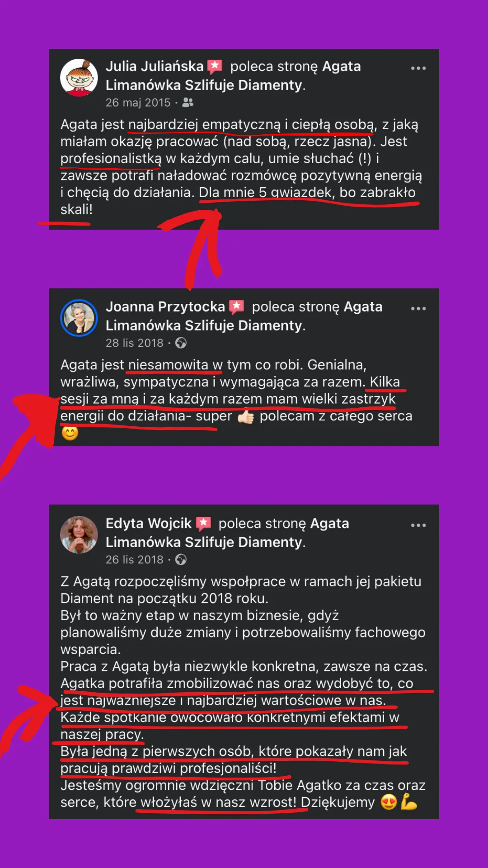Open the three-dot options on Edyta Wojcik's review
This screenshot has height=868, width=488.
pos(418,525)
